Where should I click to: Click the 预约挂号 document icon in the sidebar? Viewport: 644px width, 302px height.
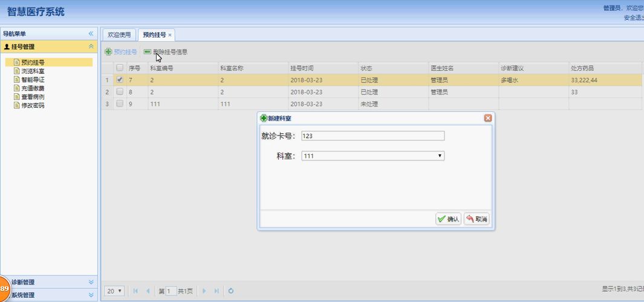[x=17, y=62]
